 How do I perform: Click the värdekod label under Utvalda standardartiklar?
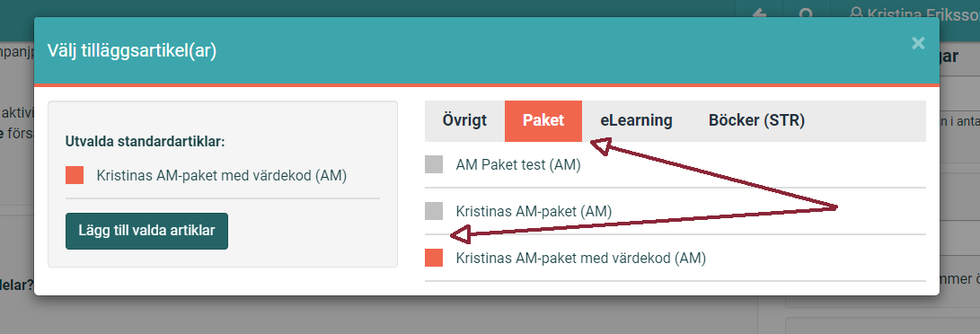pyautogui.click(x=222, y=175)
